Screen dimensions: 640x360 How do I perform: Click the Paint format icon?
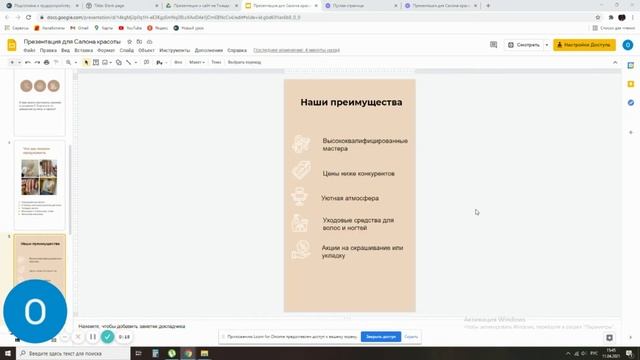tap(56, 62)
